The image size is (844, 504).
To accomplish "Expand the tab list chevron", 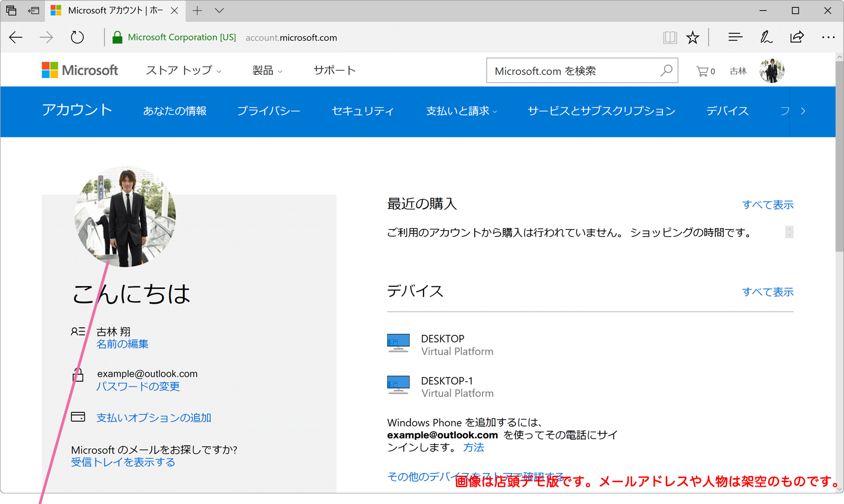I will (x=219, y=11).
